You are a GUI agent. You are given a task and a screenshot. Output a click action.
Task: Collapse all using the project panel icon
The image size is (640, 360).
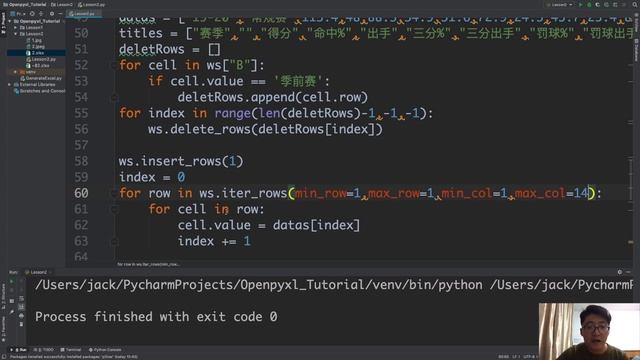click(41, 13)
